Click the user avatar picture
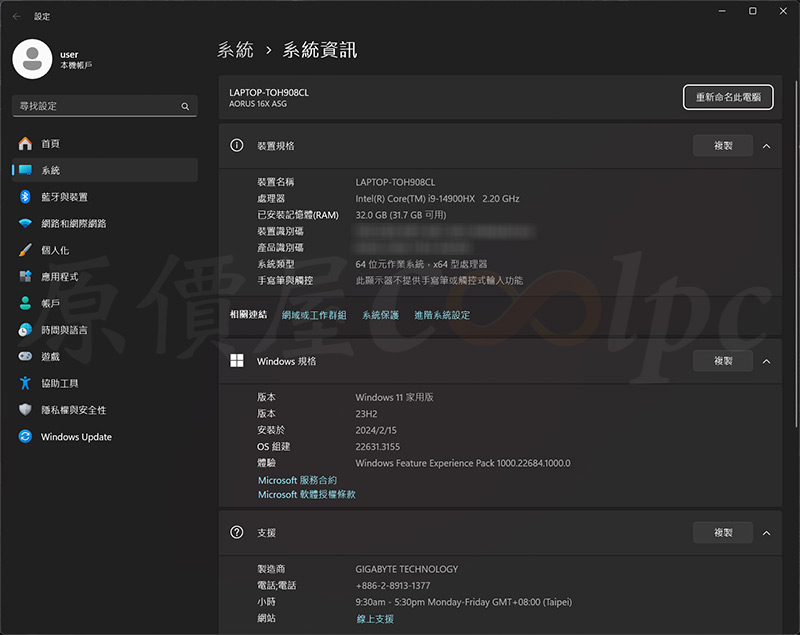 [32, 59]
